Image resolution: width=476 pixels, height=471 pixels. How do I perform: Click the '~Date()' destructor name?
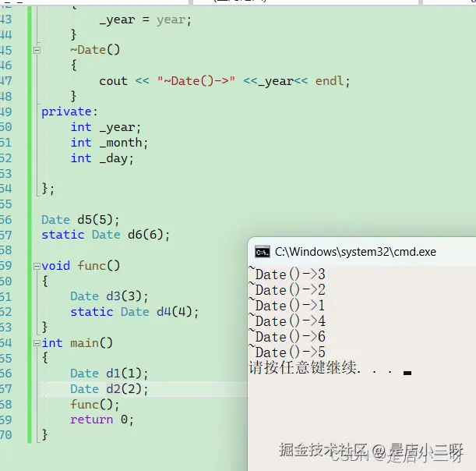[95, 50]
